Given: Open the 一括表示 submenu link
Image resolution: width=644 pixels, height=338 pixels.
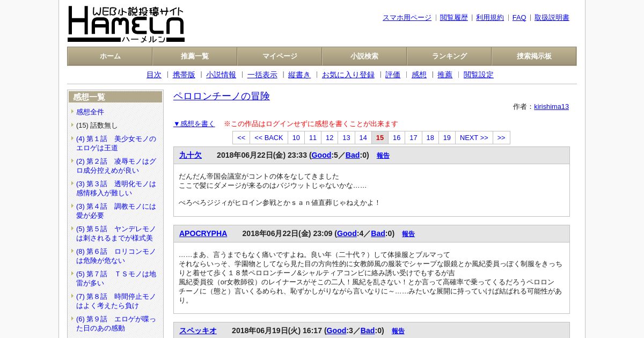Looking at the screenshot, I should tap(262, 75).
